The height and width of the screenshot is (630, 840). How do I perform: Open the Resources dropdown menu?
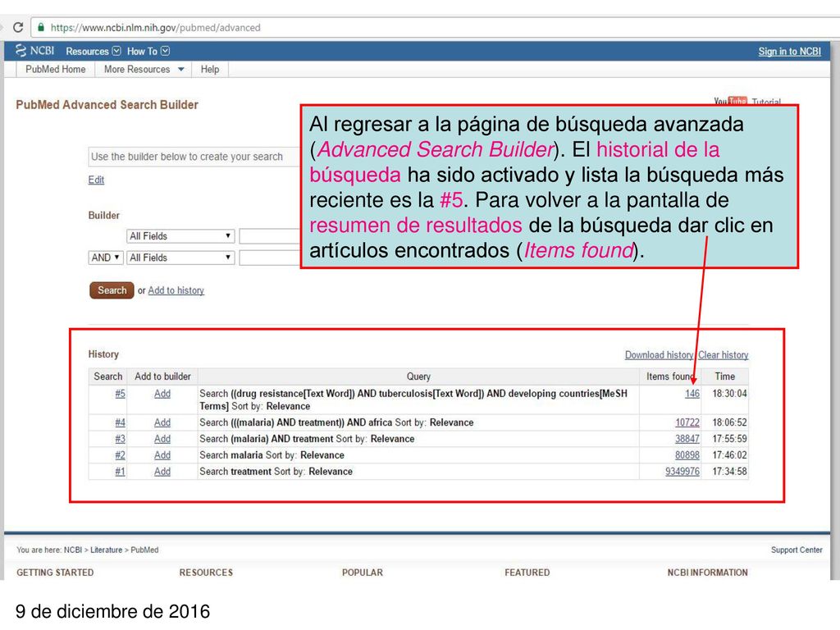click(x=94, y=52)
